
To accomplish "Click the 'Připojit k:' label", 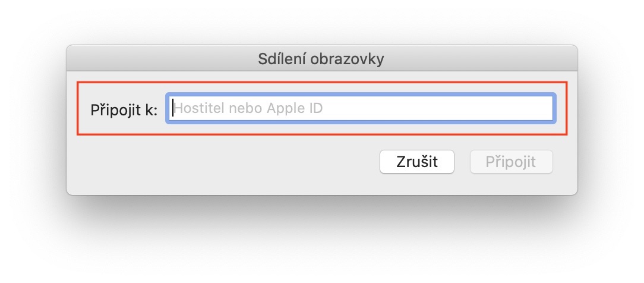I will pos(124,110).
